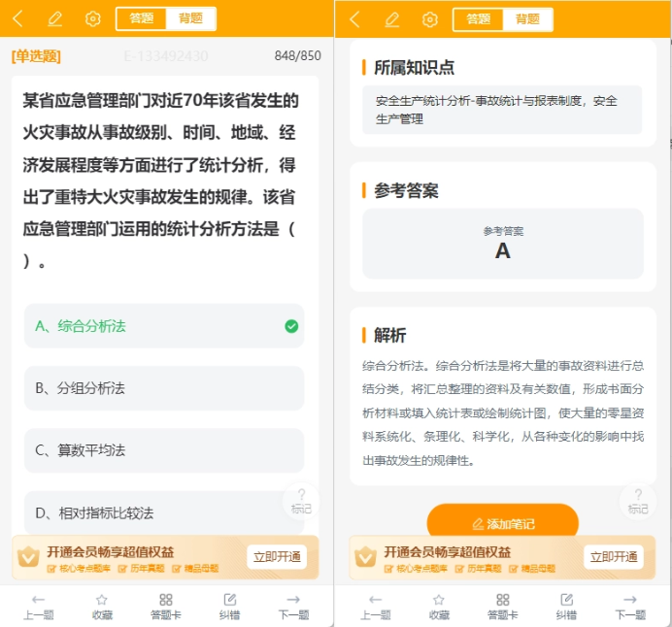672x627 pixels.
Task: Tap the 收藏 star icon in left panel
Action: coord(102,607)
